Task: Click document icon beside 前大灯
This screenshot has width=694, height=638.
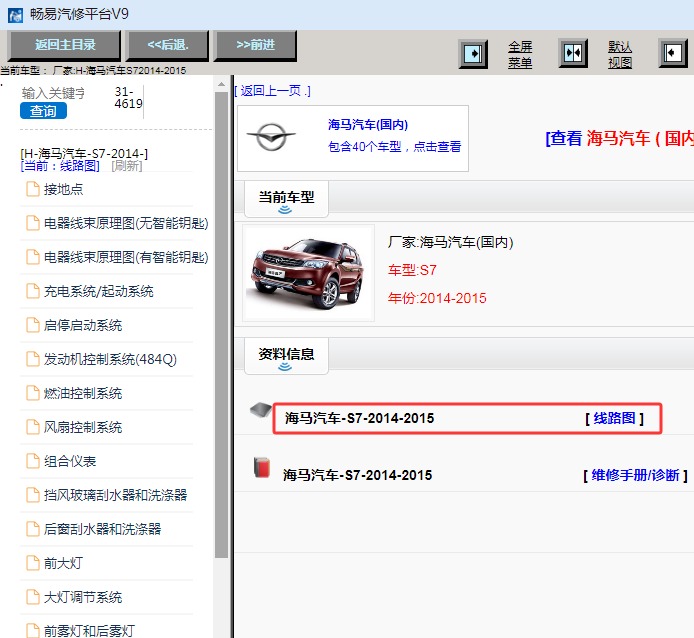Action: [33, 563]
